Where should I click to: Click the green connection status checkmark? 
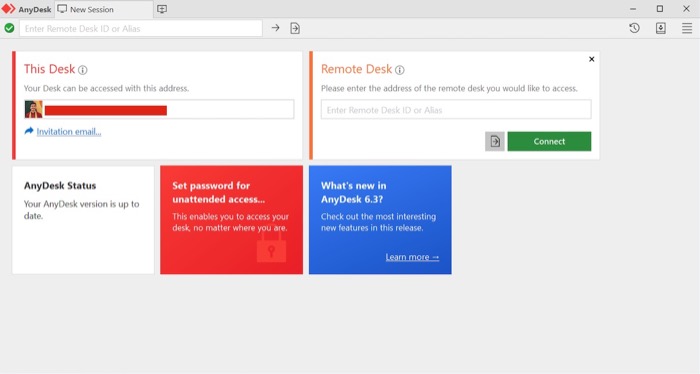click(x=9, y=29)
